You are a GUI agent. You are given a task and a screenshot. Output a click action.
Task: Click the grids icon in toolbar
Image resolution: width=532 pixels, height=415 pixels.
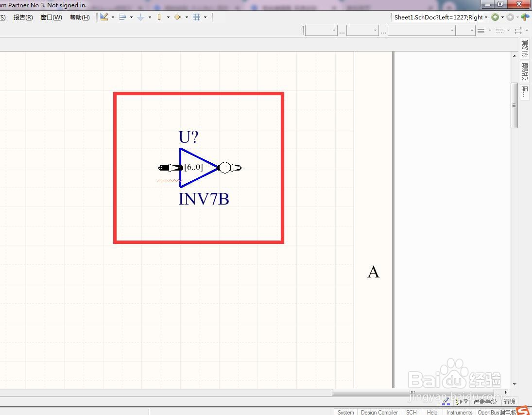(196, 17)
